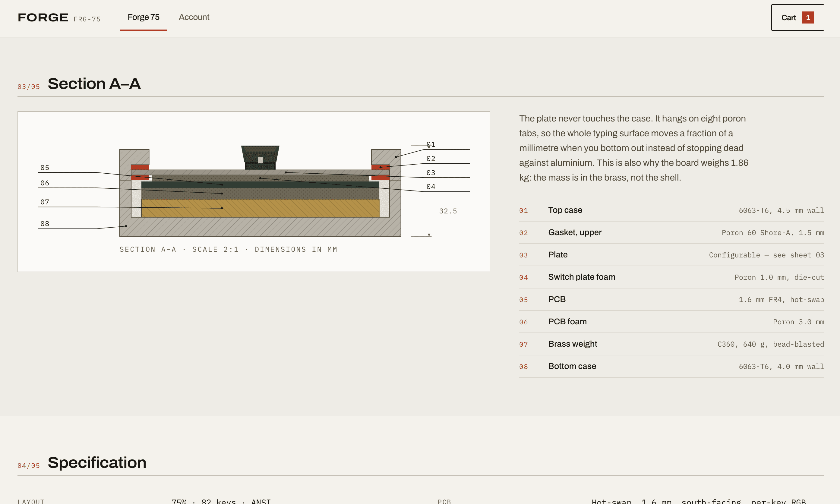Select callout 03 in the diagram
The image size is (840, 504).
pos(431,173)
